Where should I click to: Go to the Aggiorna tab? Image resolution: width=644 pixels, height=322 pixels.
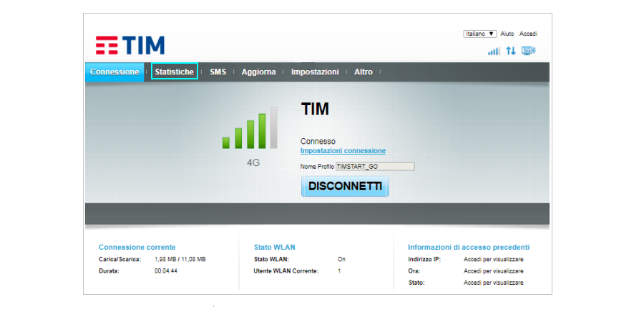[x=259, y=72]
